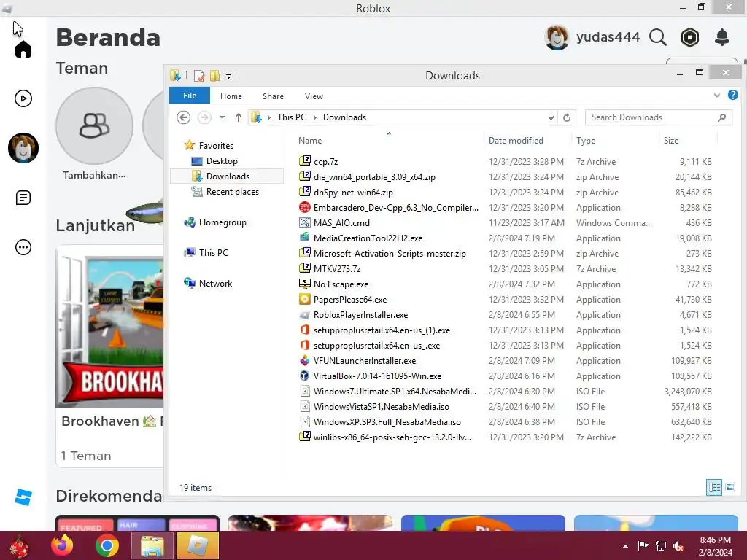Click Roblox taskbar button
This screenshot has width=747, height=560.
pyautogui.click(x=197, y=545)
